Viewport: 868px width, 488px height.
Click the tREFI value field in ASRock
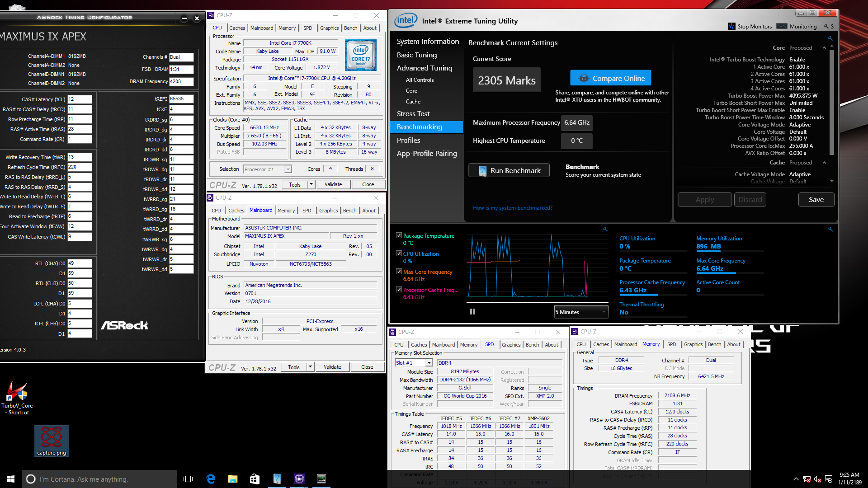point(181,99)
